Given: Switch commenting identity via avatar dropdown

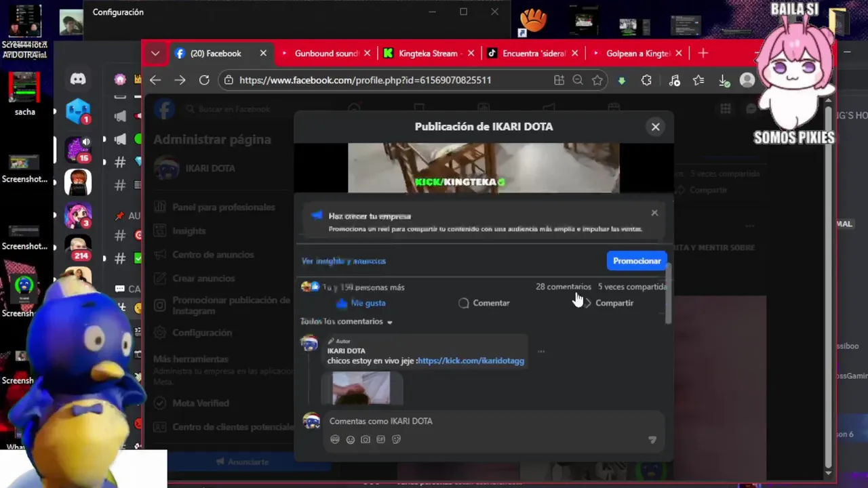Looking at the screenshot, I should [311, 422].
